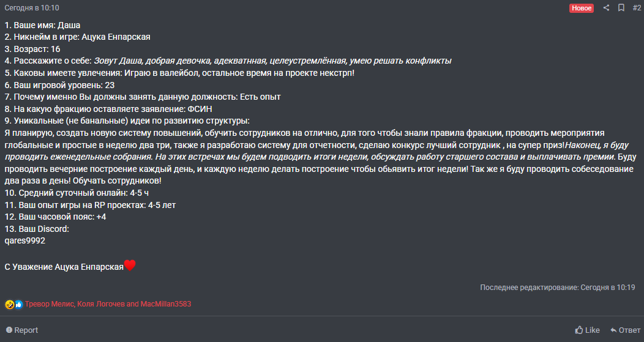Reply using the Ответ button
This screenshot has width=644, height=342.
point(625,330)
